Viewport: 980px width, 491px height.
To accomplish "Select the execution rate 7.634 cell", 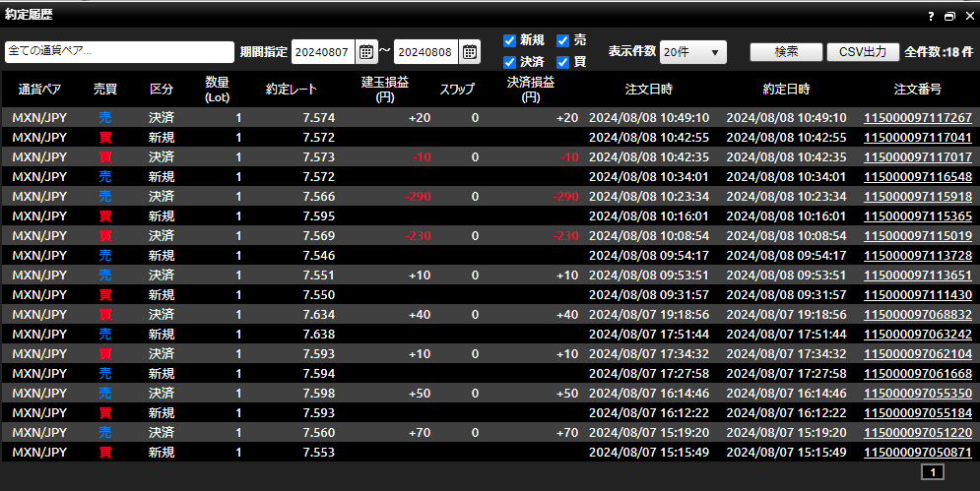I will 319,314.
